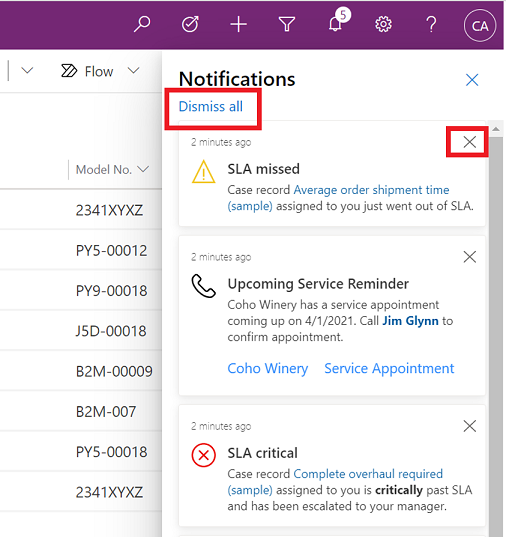
Task: Open the notification bell icon
Action: click(x=335, y=24)
